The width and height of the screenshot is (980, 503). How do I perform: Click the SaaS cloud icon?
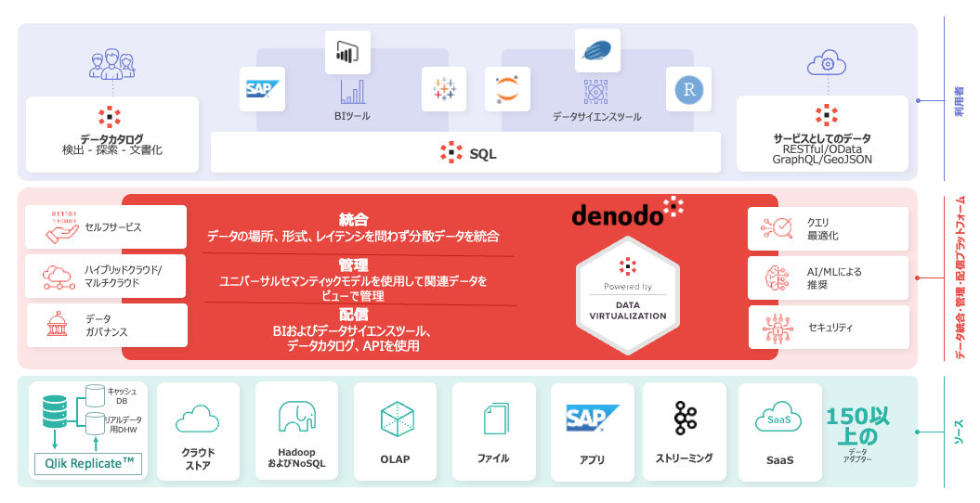coord(778,419)
